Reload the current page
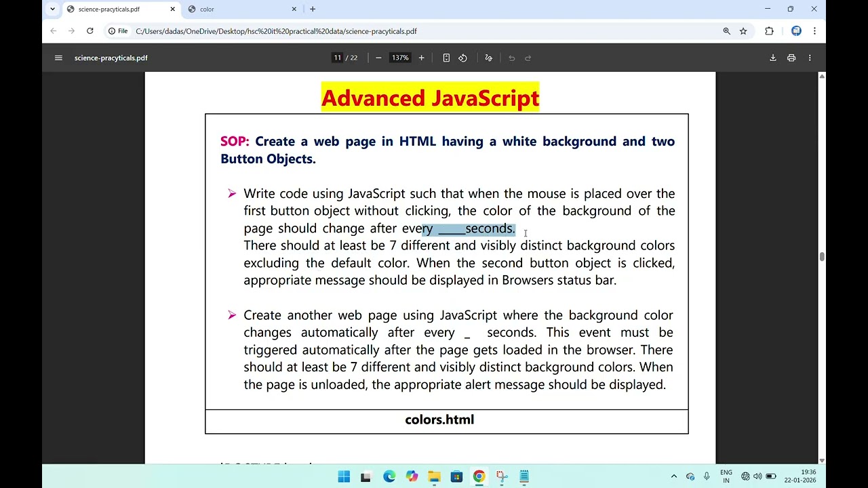 point(90,30)
